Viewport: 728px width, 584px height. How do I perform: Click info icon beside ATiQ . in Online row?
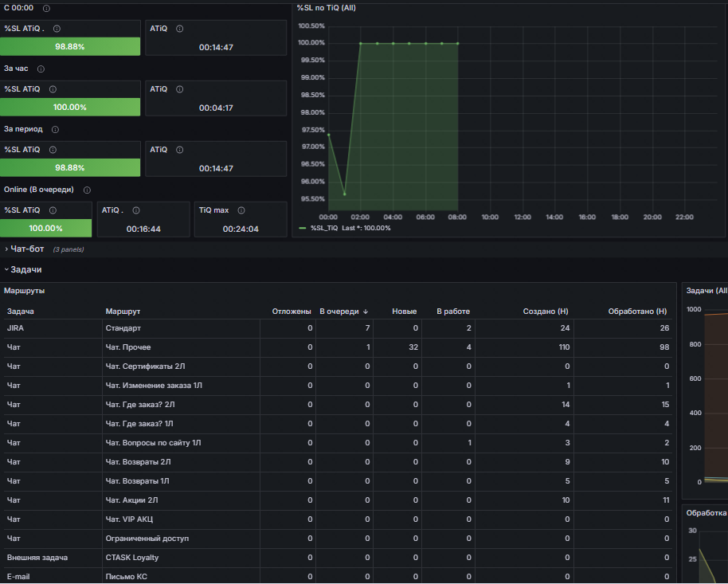tap(136, 210)
